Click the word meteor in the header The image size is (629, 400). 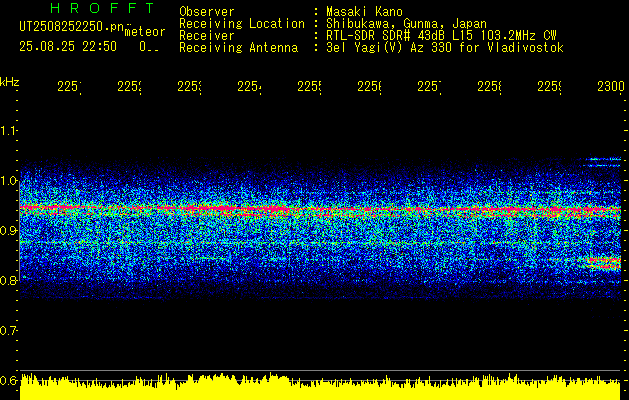point(145,32)
